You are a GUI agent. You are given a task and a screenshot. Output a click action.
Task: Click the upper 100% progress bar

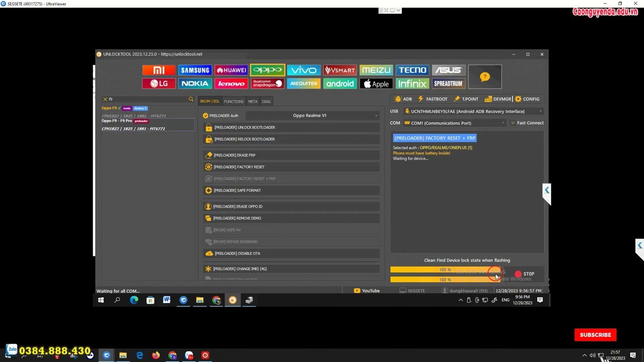click(x=445, y=270)
